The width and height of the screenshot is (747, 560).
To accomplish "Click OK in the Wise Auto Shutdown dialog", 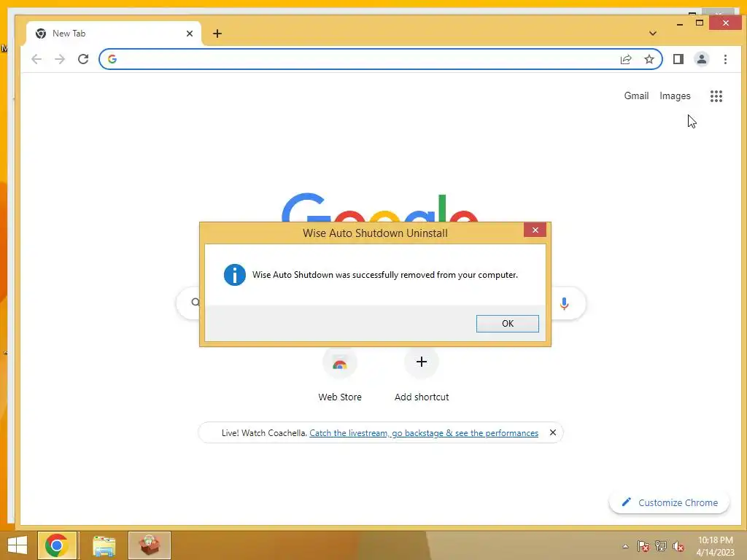I will [508, 323].
